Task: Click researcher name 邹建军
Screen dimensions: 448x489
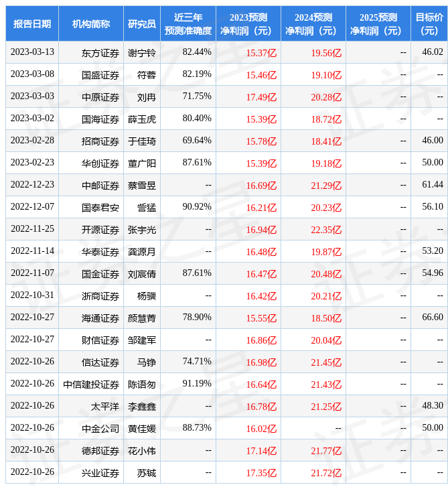Action: click(x=142, y=340)
